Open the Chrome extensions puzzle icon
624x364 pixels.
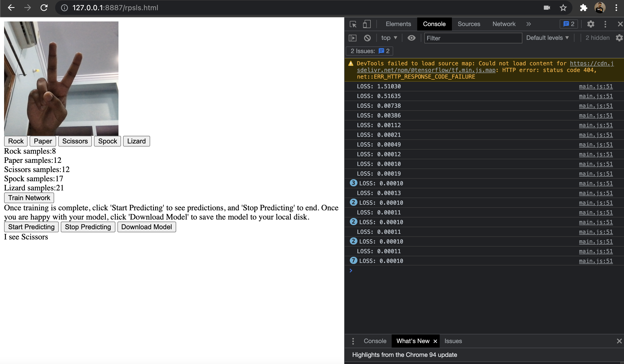coord(583,8)
